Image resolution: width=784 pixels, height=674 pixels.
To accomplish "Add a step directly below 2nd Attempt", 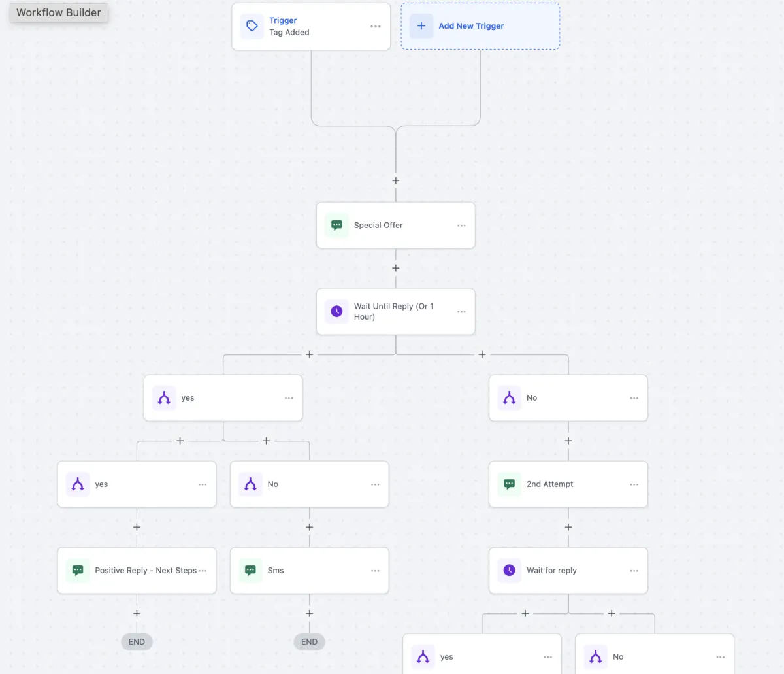I will coord(568,527).
